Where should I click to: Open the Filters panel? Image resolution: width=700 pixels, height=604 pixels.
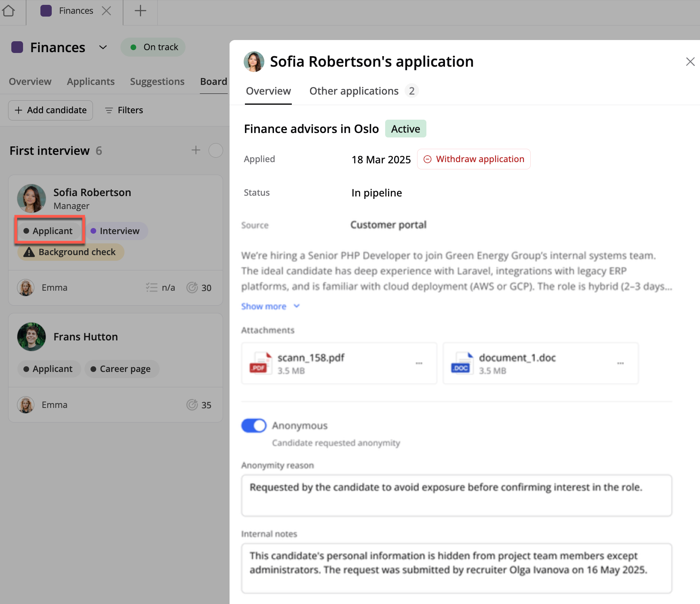click(x=124, y=110)
